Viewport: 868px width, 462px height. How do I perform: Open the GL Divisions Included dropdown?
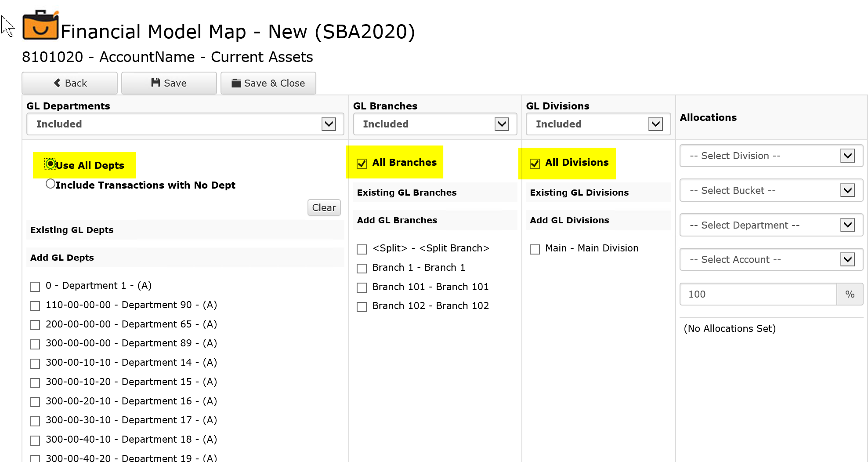[598, 124]
